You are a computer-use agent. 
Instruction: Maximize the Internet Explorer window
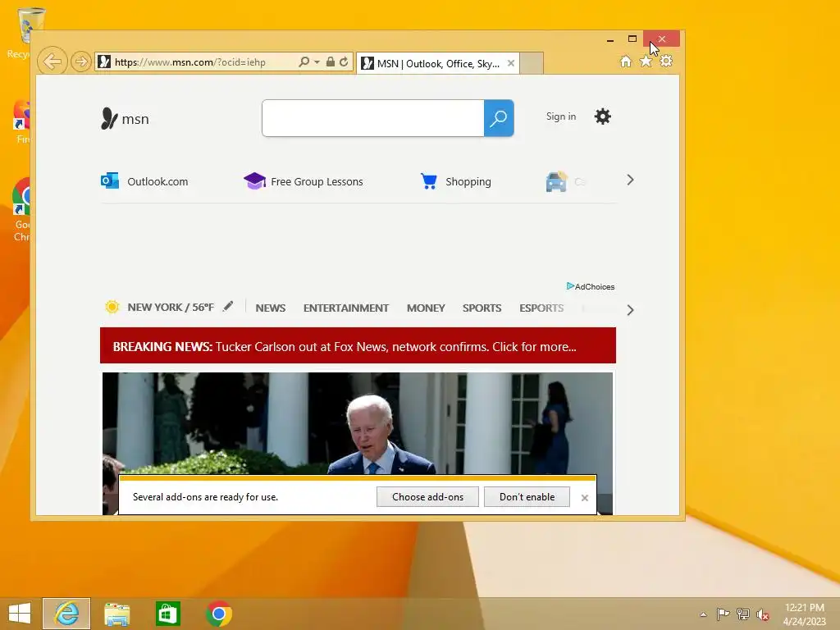[632, 39]
